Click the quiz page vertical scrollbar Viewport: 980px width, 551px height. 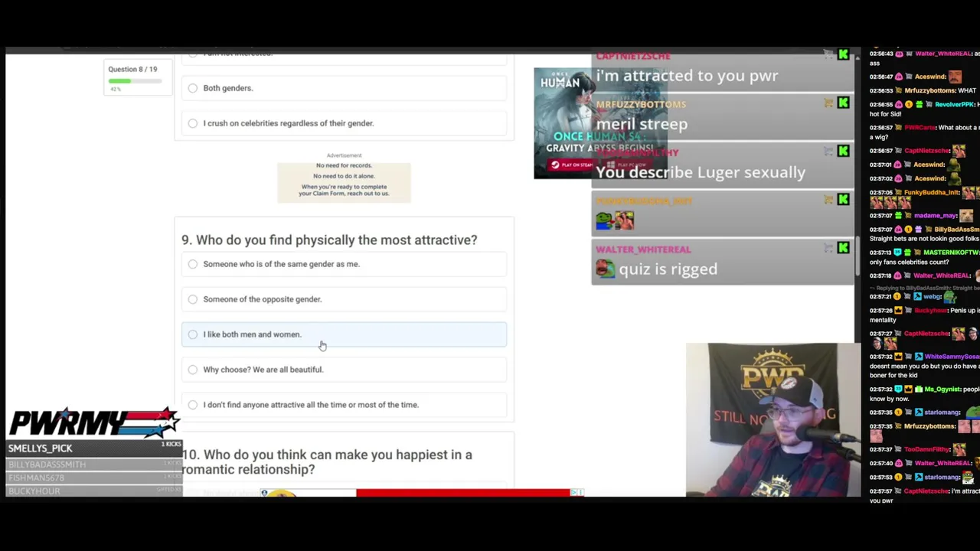(857, 257)
